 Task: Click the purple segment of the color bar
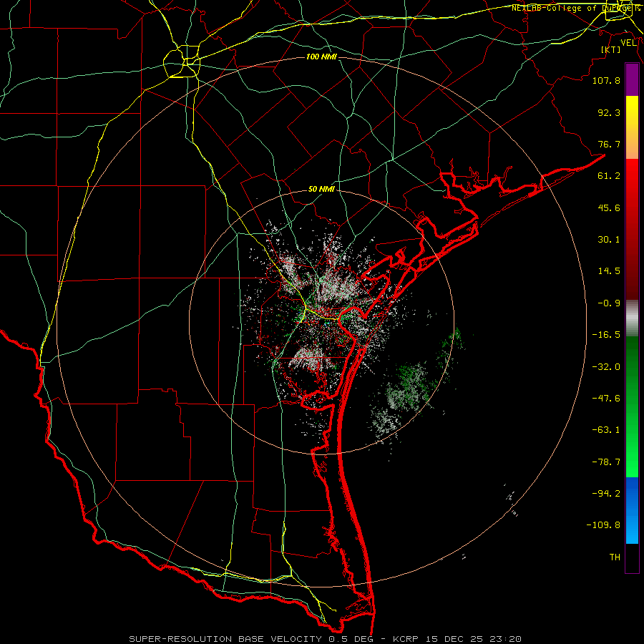[632, 80]
